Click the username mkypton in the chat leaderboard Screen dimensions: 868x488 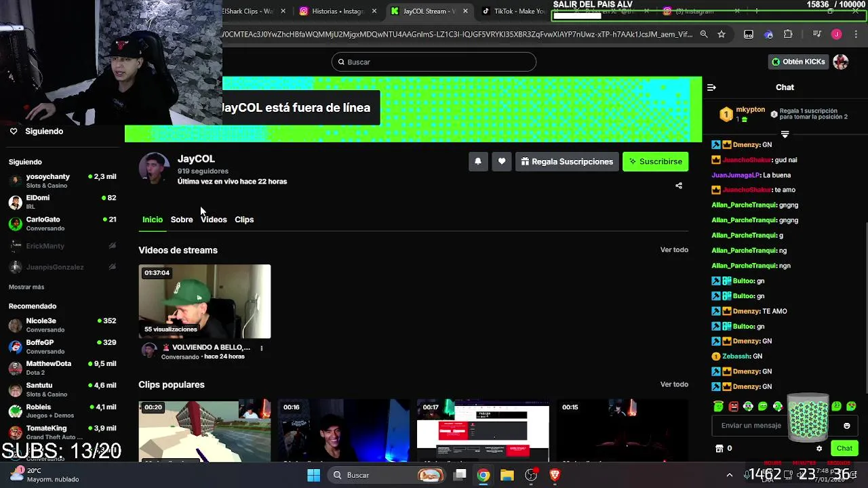751,110
